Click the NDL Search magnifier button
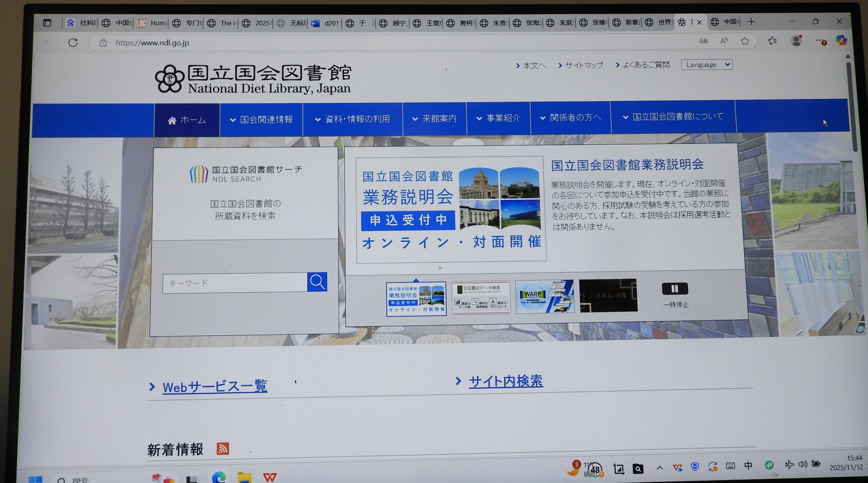The image size is (868, 483). coord(317,282)
